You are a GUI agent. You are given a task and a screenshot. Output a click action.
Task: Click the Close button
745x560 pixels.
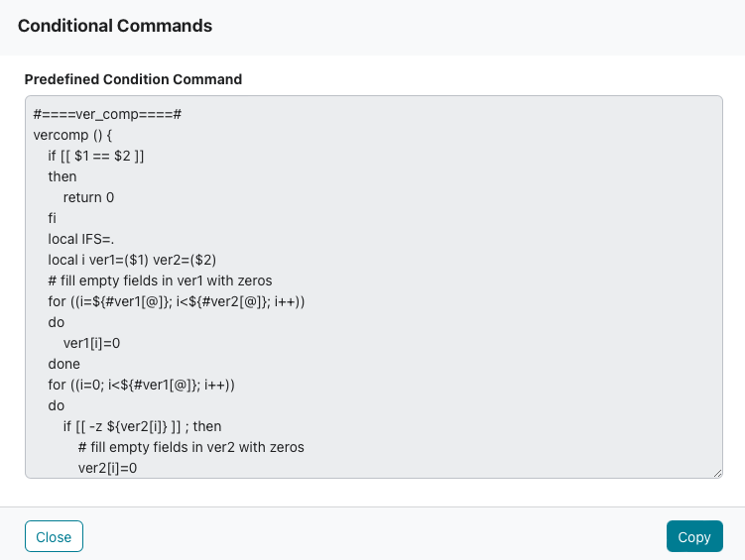[54, 536]
